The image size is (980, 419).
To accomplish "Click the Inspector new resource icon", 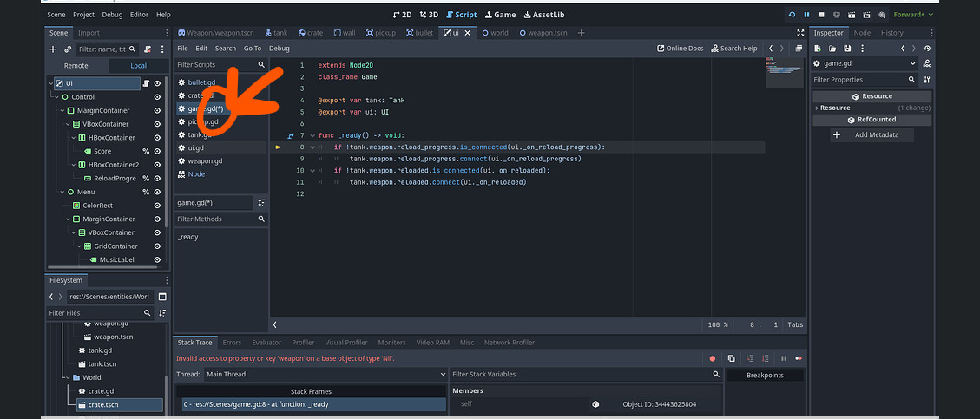I will click(x=817, y=48).
